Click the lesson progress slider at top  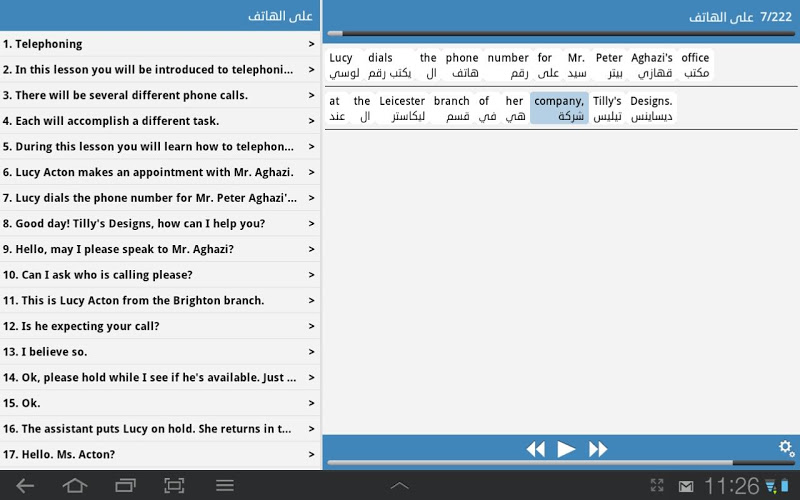(x=561, y=34)
